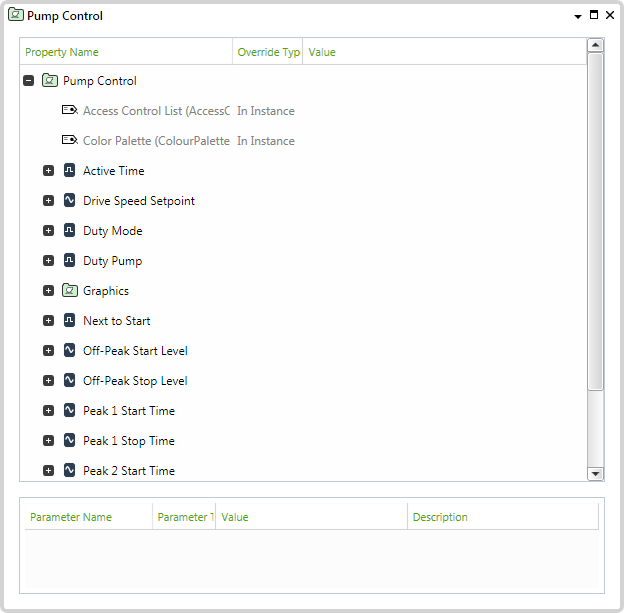Click the Access Control List tag icon
This screenshot has height=613, width=624.
pyautogui.click(x=70, y=111)
